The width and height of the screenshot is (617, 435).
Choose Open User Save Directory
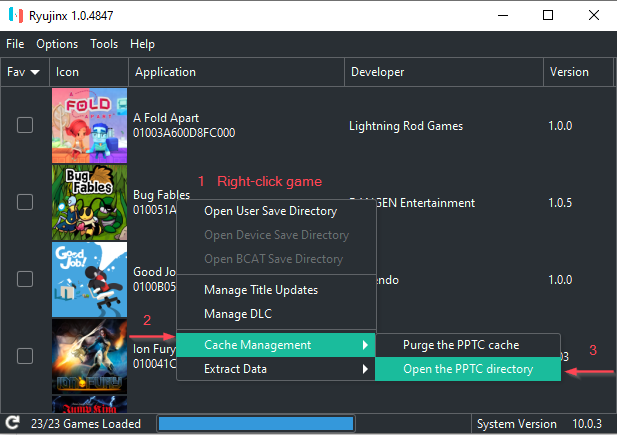coord(276,211)
